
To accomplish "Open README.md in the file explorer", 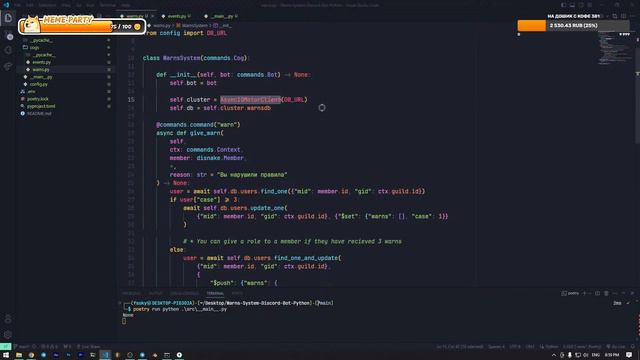I will pos(39,114).
